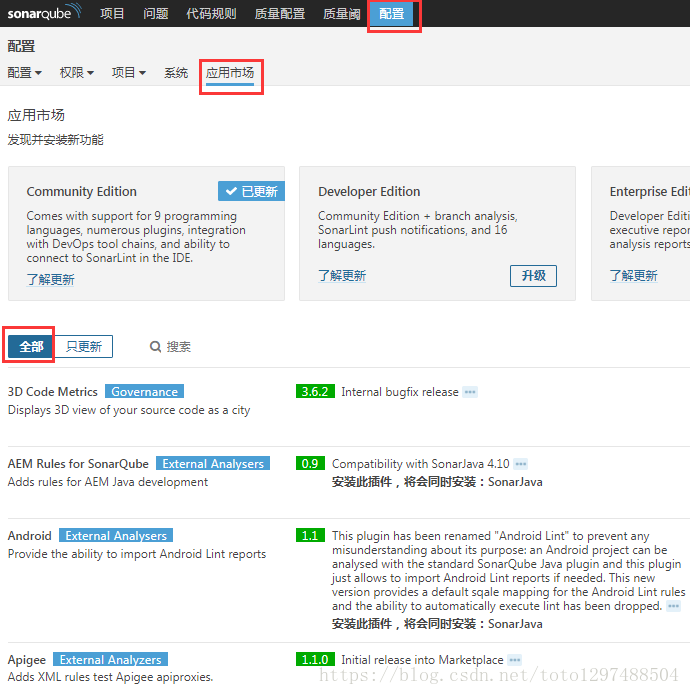690x695 pixels.
Task: Go to the 系统 tab
Action: tap(176, 72)
